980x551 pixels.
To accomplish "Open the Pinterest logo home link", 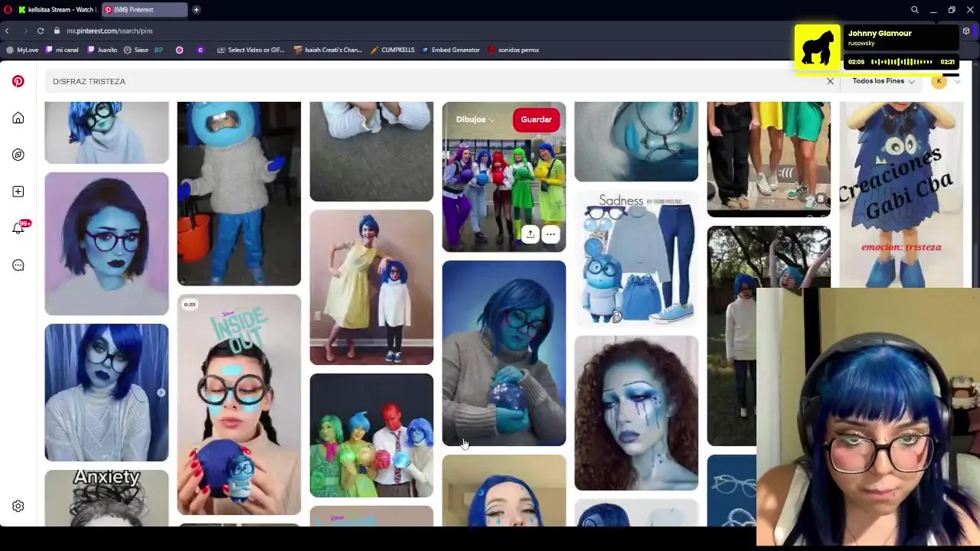I will 18,81.
